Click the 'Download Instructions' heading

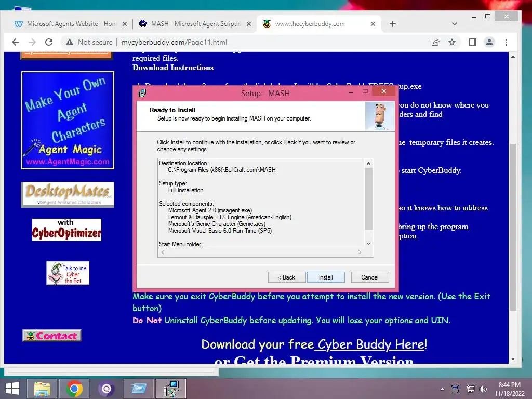click(173, 68)
